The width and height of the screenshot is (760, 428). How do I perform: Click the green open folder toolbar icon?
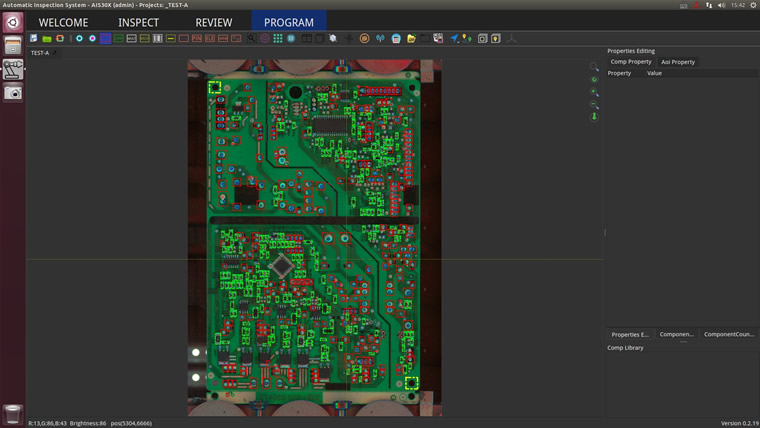[47, 38]
